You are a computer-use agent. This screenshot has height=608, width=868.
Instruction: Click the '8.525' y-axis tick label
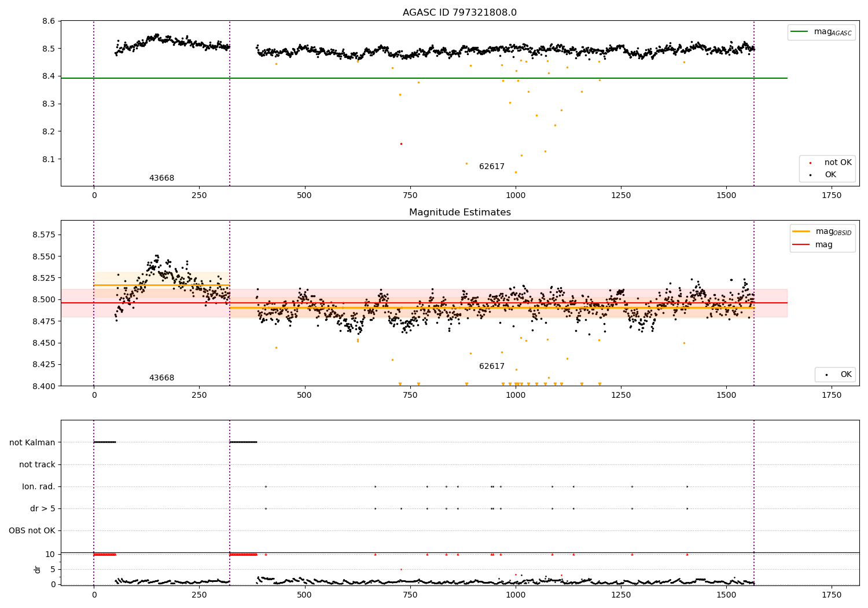pos(44,278)
